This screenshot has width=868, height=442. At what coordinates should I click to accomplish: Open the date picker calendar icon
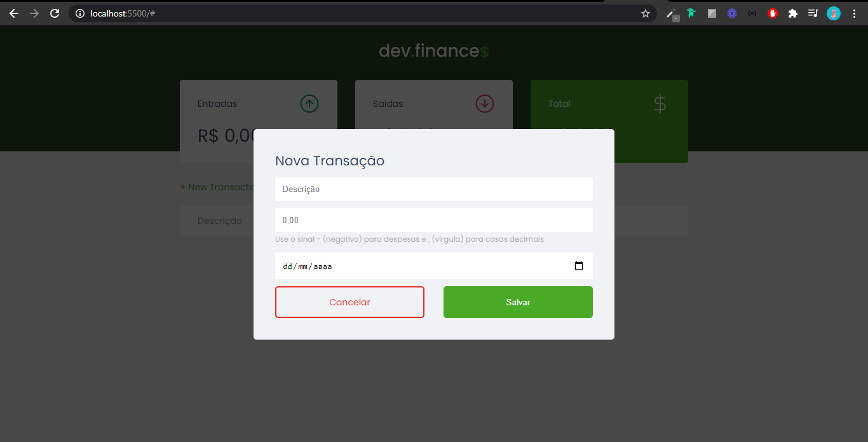coord(579,266)
